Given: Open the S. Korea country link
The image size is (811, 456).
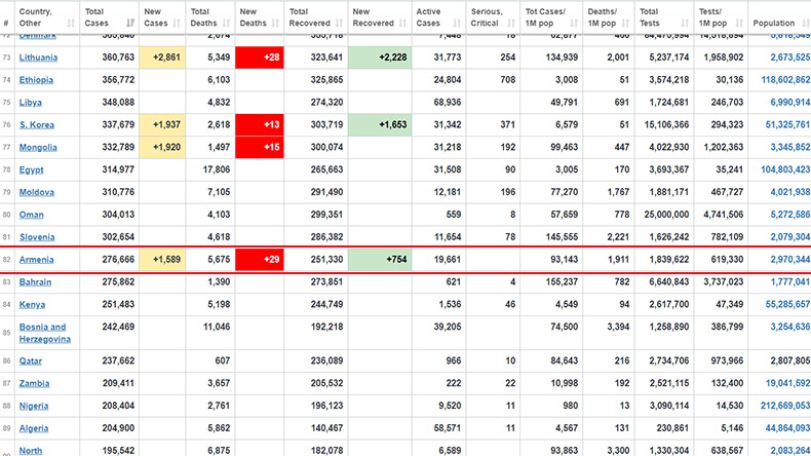Looking at the screenshot, I should [x=37, y=125].
